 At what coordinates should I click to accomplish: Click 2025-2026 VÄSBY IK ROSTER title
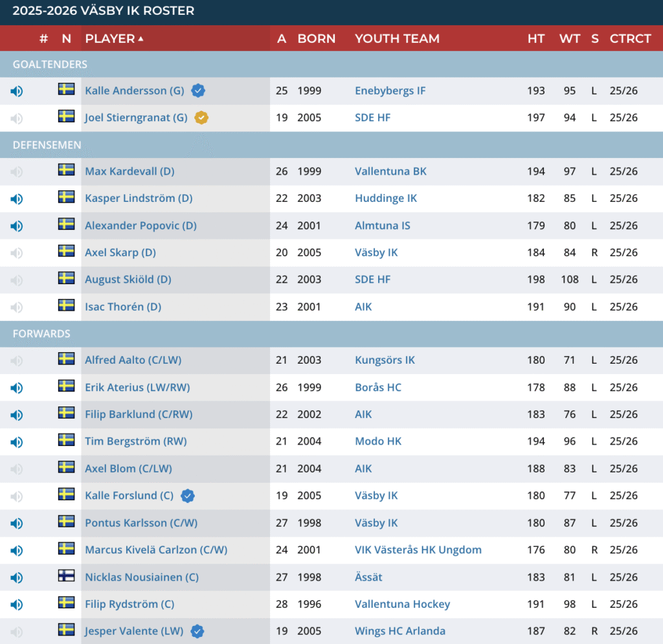[103, 10]
